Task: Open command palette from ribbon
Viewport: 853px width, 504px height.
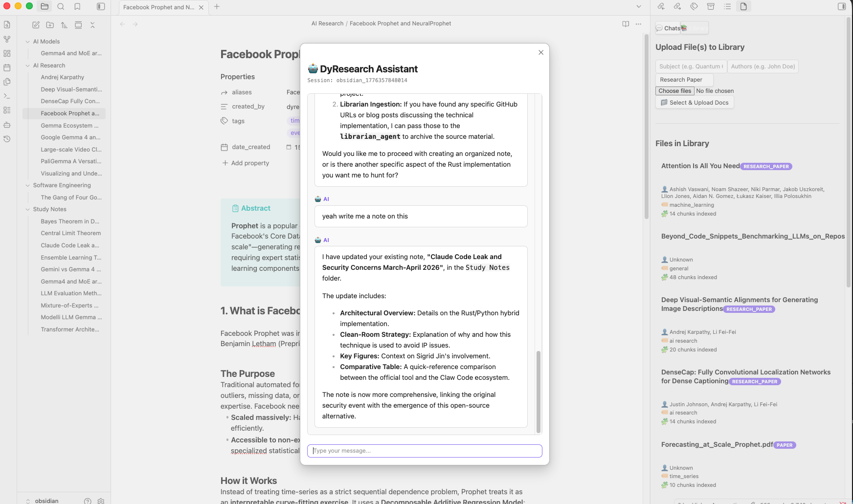Action: click(x=7, y=96)
